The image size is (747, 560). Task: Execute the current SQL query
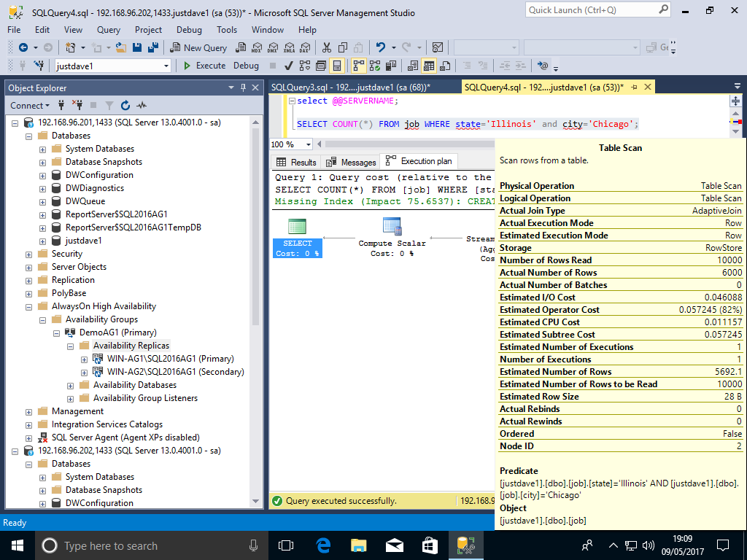point(204,66)
